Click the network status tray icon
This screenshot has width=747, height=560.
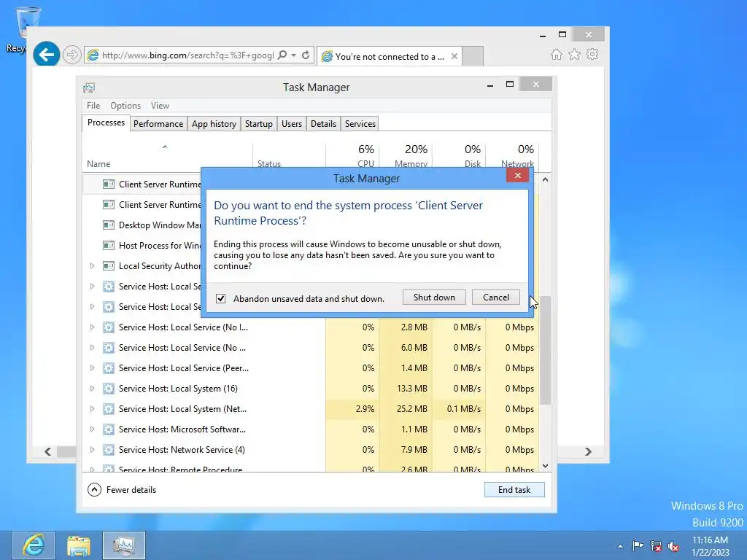656,545
